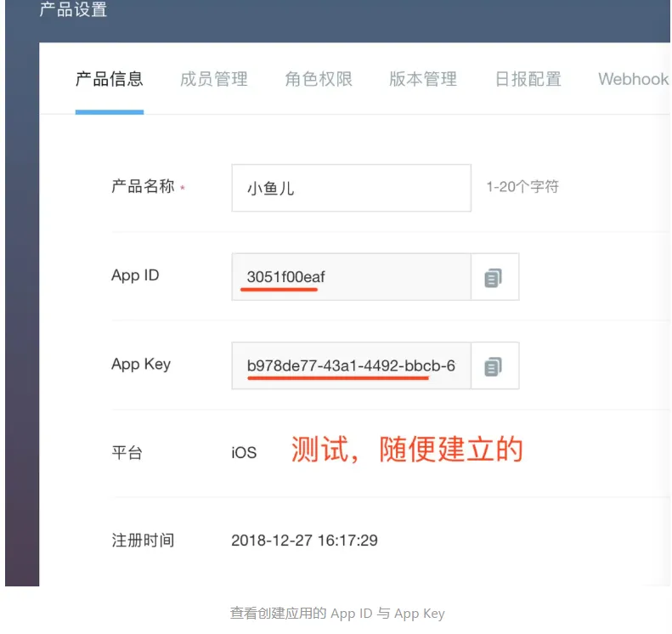Open the 产品信息 tab

pyautogui.click(x=110, y=79)
